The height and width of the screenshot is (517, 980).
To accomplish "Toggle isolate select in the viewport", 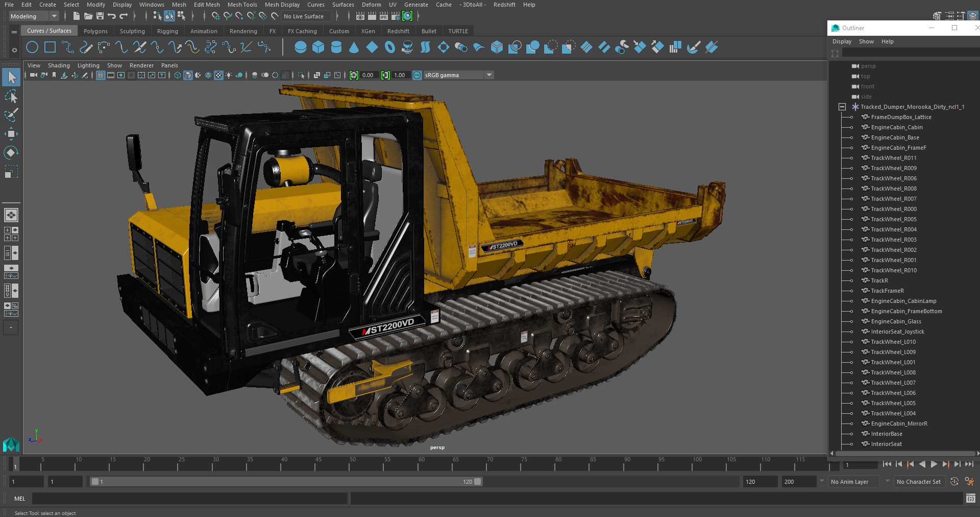I will [x=301, y=75].
